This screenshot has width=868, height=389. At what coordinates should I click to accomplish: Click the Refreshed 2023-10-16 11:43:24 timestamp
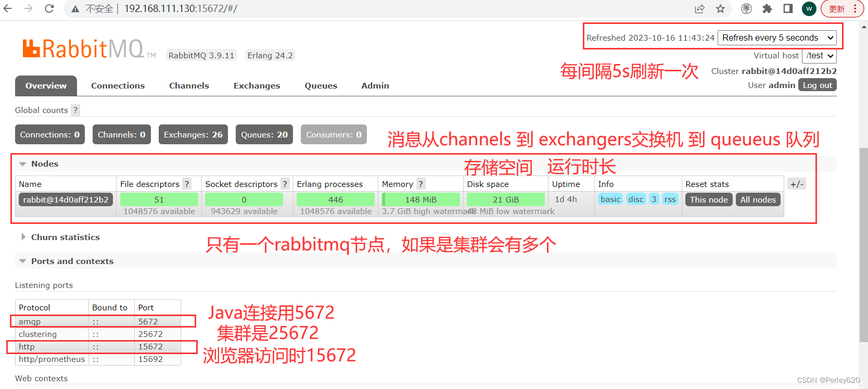click(650, 37)
